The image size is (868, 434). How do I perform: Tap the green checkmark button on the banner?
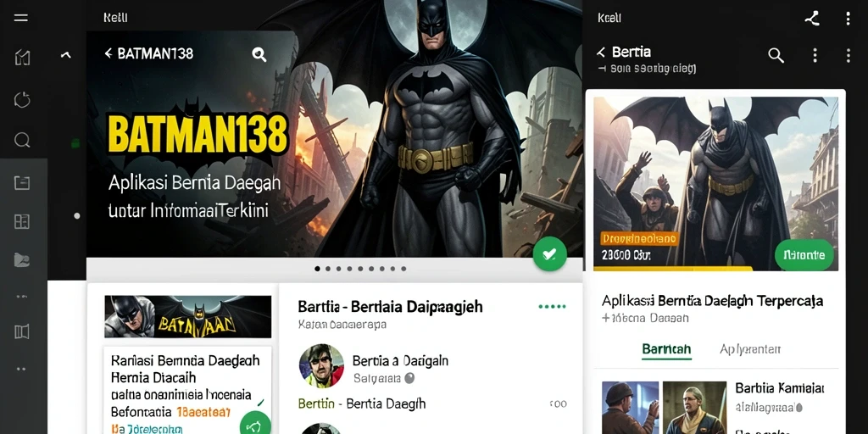pos(549,254)
